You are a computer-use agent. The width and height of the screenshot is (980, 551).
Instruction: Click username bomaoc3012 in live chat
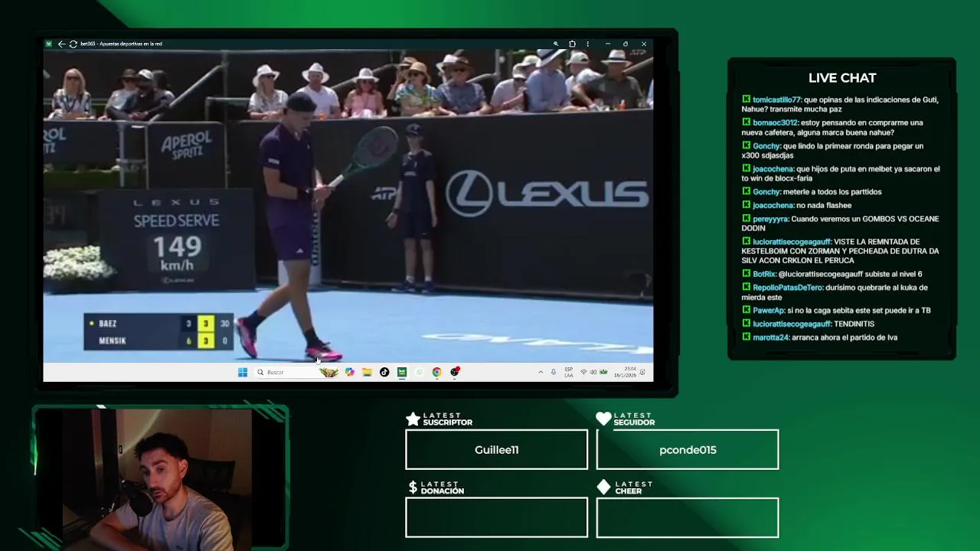(x=775, y=122)
